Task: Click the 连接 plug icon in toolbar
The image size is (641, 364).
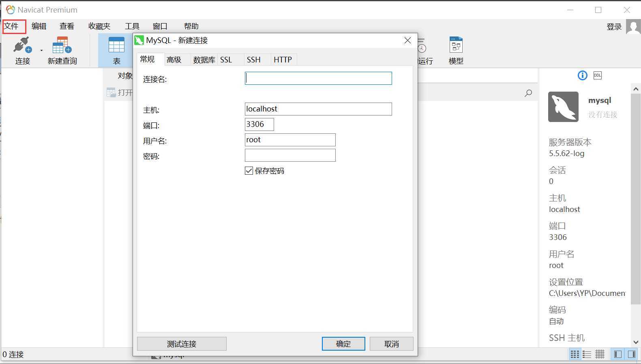Action: (x=22, y=45)
